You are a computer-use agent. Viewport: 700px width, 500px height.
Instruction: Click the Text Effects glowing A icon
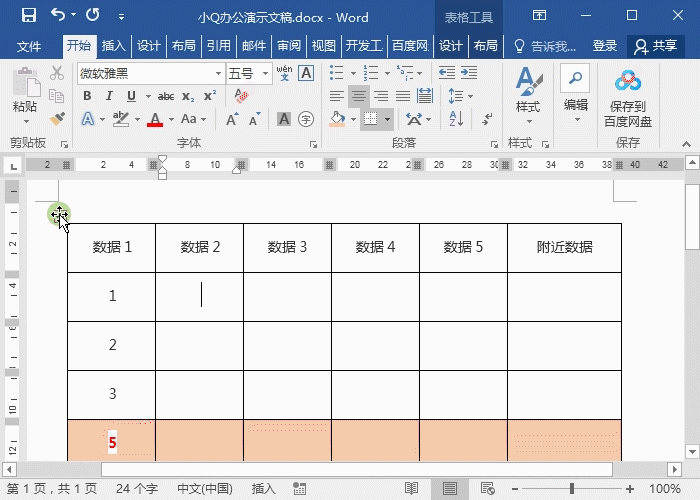88,119
